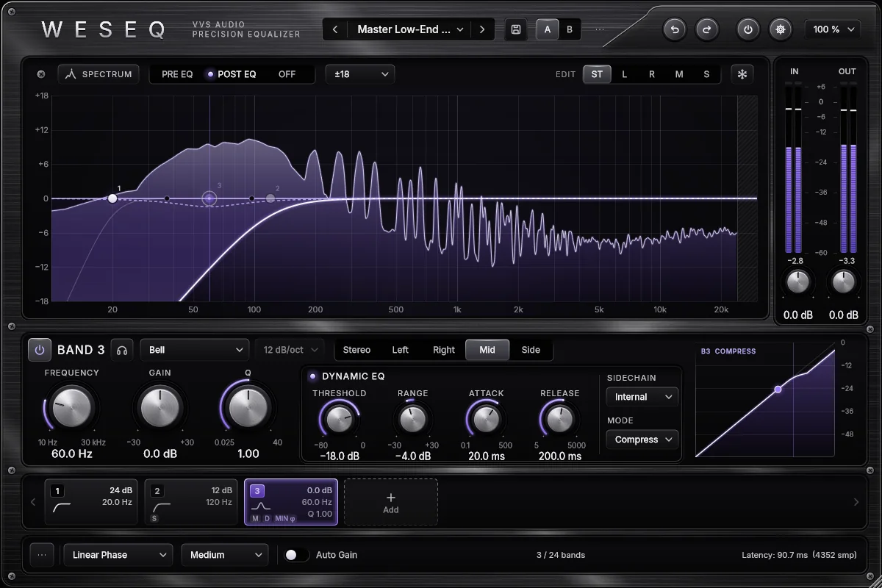Add a new band with the plus tile
Screen dimensions: 882x588
[391, 503]
